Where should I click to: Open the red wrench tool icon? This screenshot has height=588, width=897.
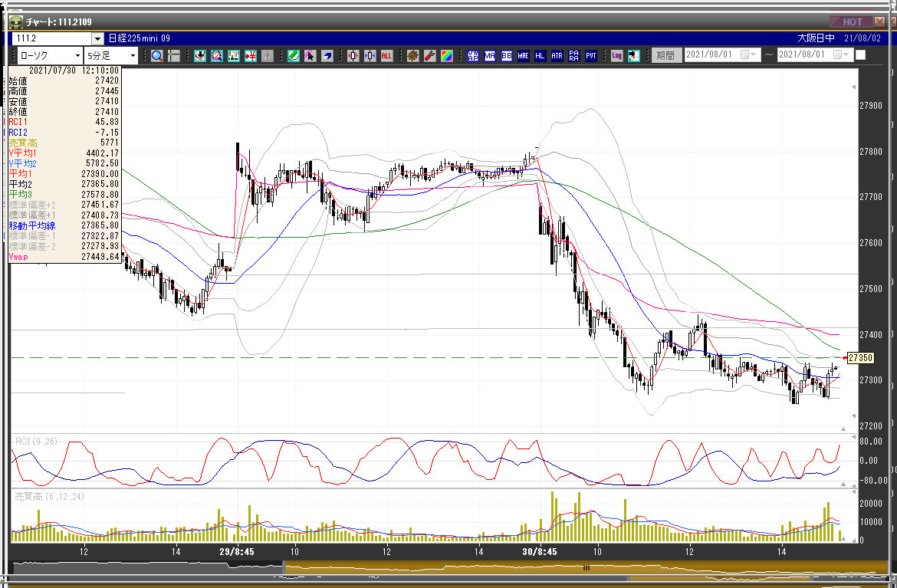[429, 55]
